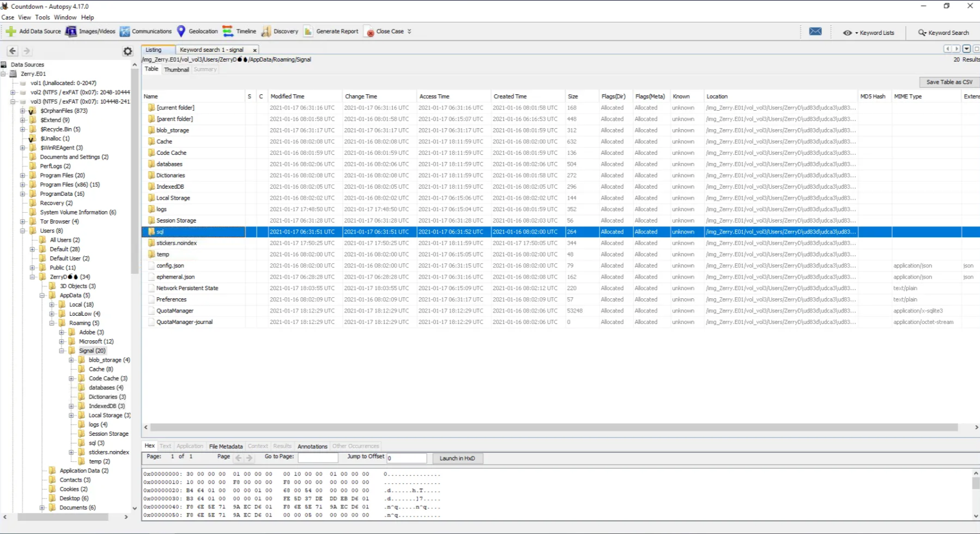Click the tree horizontal scrollbar
The width and height of the screenshot is (980, 534).
pos(63,517)
